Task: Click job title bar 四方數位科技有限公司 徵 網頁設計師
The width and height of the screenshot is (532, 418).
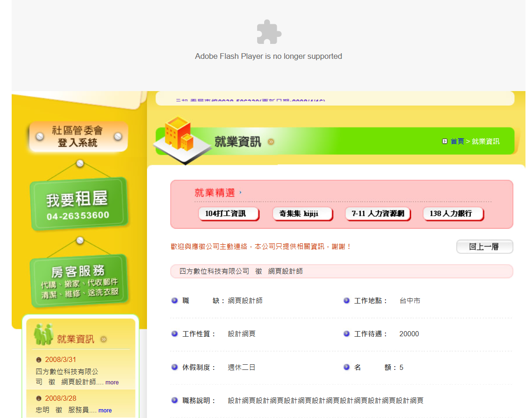Action: click(342, 271)
